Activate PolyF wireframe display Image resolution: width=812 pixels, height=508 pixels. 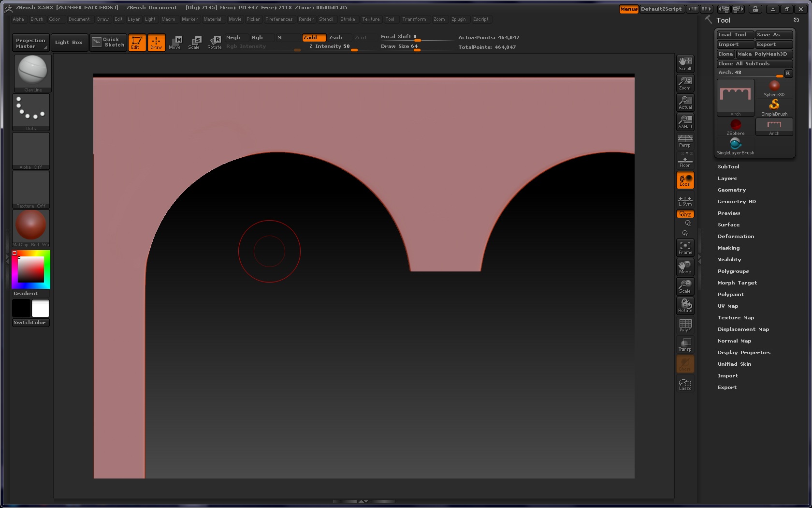click(x=685, y=325)
